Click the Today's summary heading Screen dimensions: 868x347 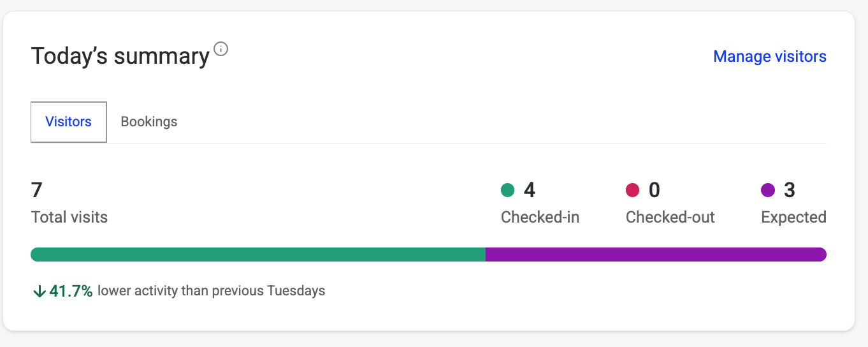point(120,57)
